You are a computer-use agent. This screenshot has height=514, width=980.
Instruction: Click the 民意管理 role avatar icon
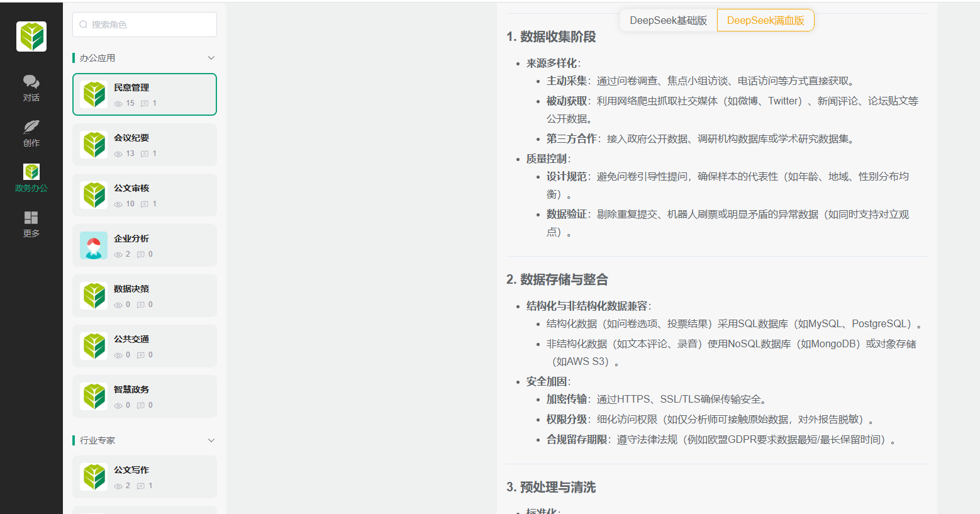(x=94, y=94)
